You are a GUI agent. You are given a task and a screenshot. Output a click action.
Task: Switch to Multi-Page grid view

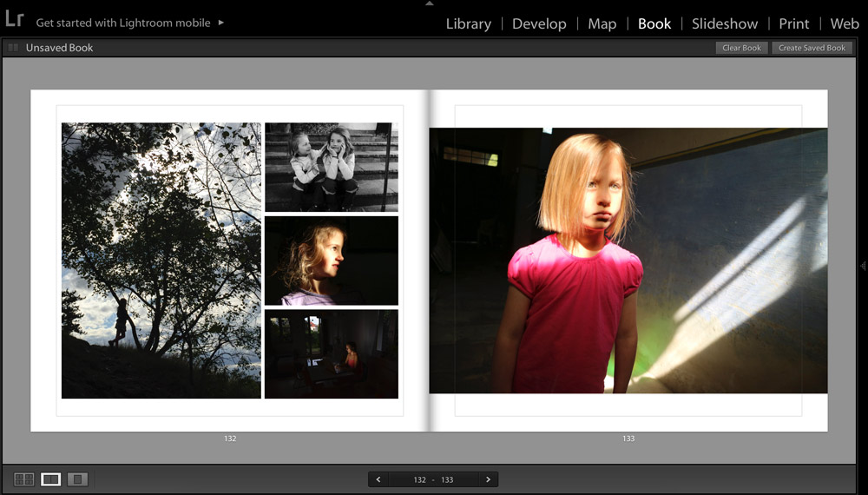(24, 479)
